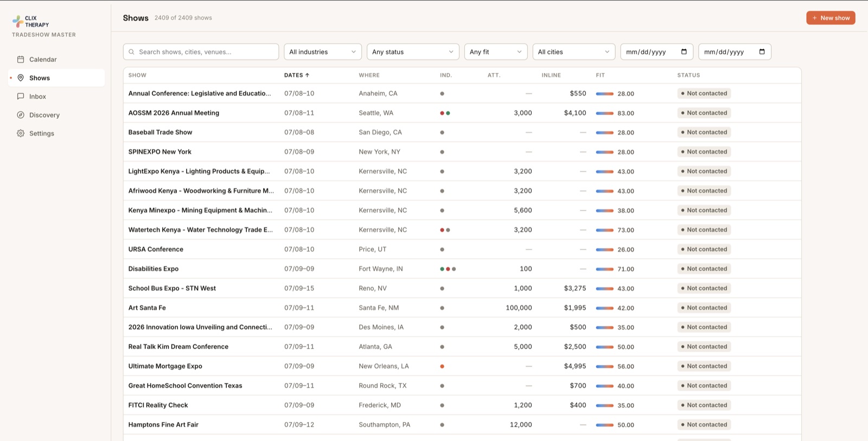Open the Settings gear icon
The image size is (868, 441).
[x=21, y=133]
